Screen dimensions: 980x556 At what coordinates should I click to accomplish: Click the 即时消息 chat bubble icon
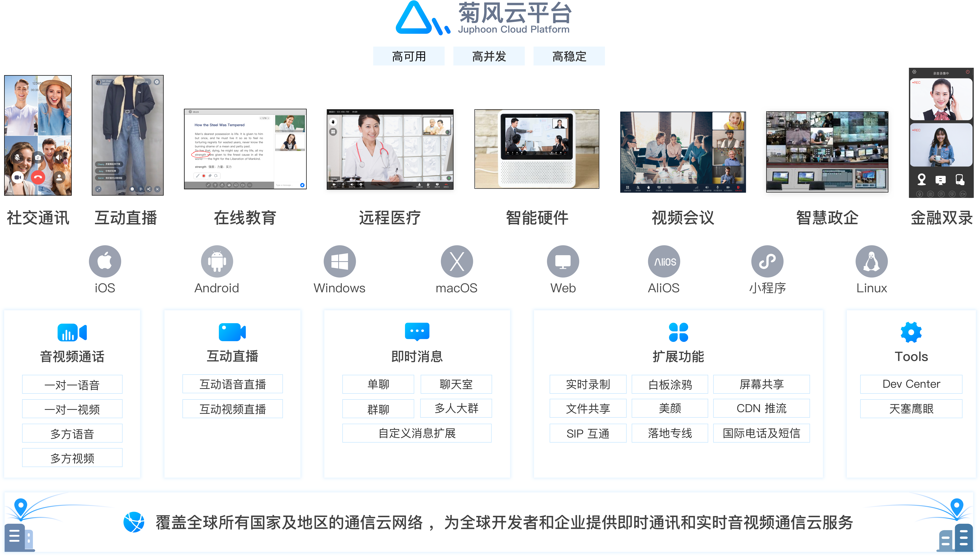(417, 331)
